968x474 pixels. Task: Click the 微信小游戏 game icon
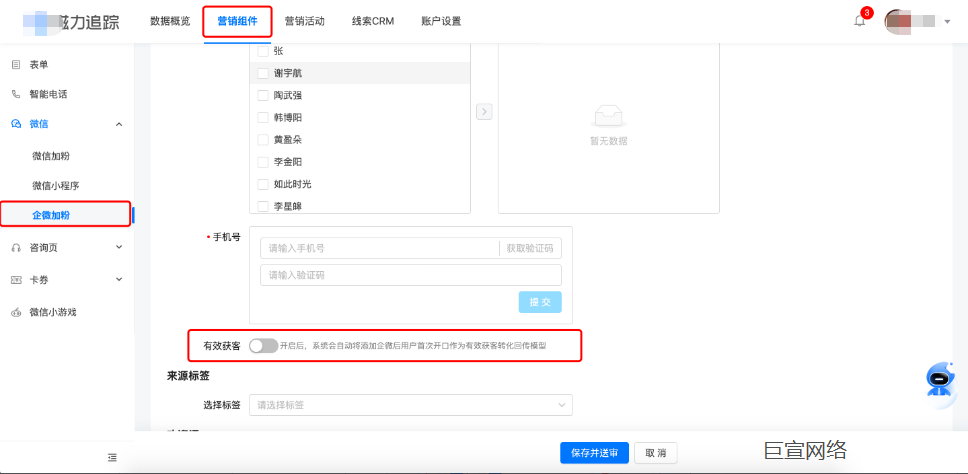pos(16,312)
